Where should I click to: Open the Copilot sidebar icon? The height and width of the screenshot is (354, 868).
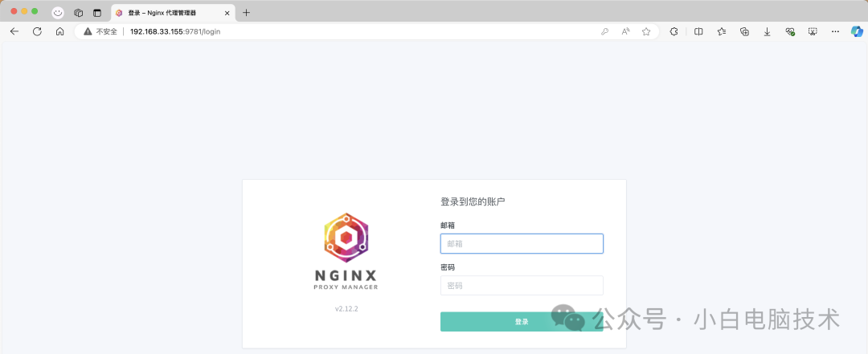[x=857, y=31]
